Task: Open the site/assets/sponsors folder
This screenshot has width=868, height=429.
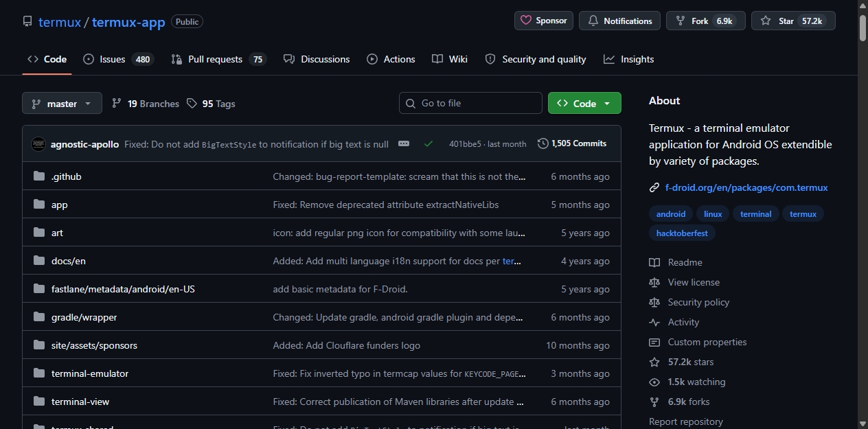Action: [x=94, y=345]
